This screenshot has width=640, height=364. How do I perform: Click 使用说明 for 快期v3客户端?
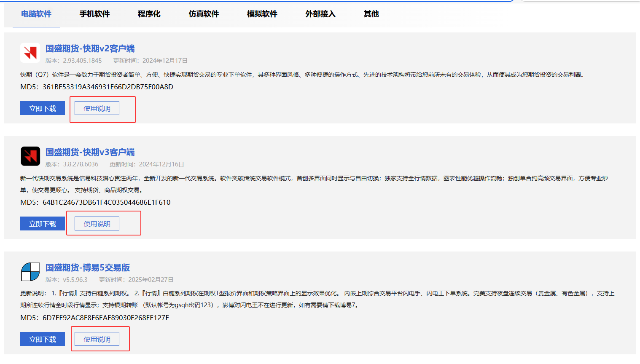click(x=97, y=224)
